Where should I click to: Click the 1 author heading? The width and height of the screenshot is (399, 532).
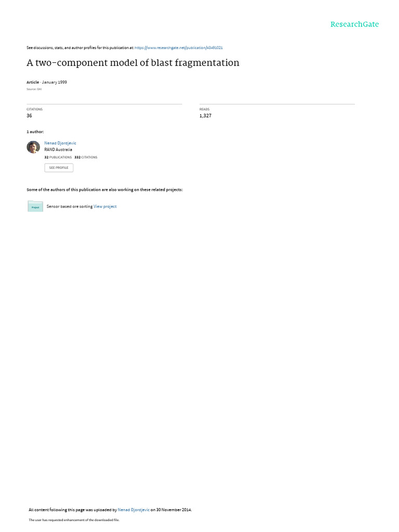click(35, 131)
